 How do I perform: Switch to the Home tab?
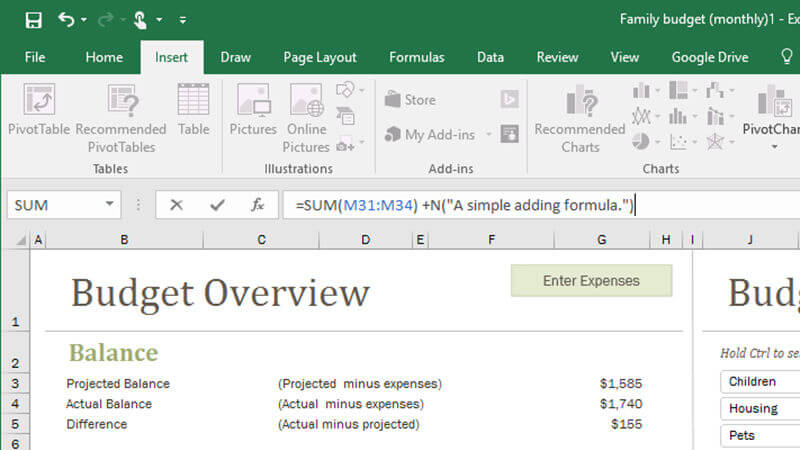[104, 57]
